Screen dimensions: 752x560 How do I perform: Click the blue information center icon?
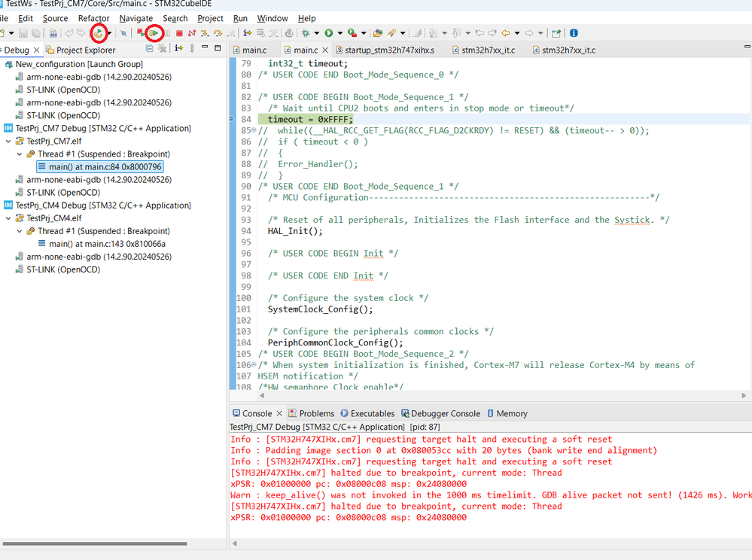point(574,33)
